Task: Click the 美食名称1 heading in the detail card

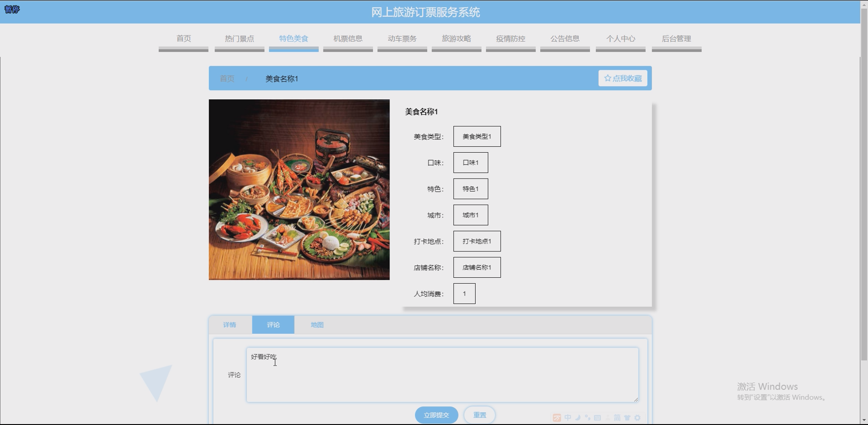Action: [421, 111]
